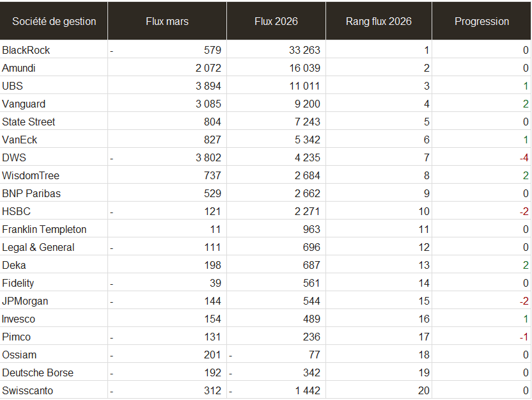Click UBS Flux mars value 3 894
This screenshot has width=532, height=400.
point(208,86)
